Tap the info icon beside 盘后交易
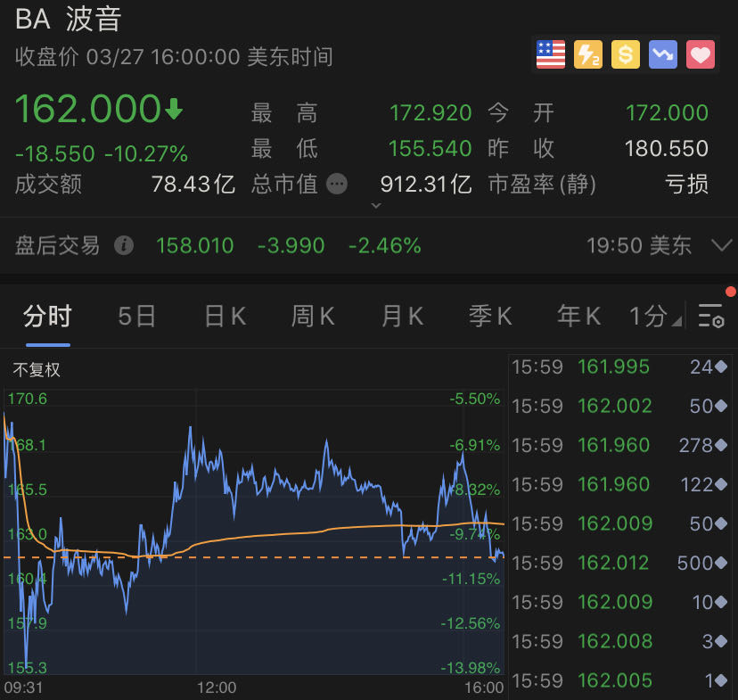The image size is (738, 700). pyautogui.click(x=124, y=245)
